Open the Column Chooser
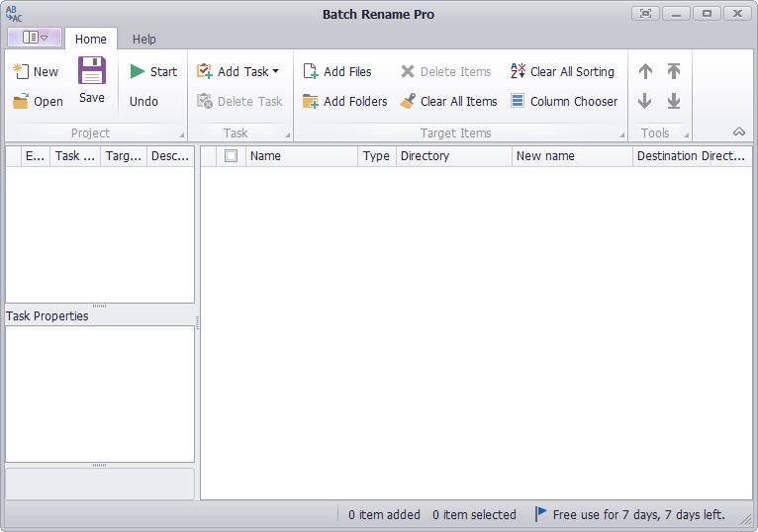This screenshot has height=532, width=758. pyautogui.click(x=564, y=102)
